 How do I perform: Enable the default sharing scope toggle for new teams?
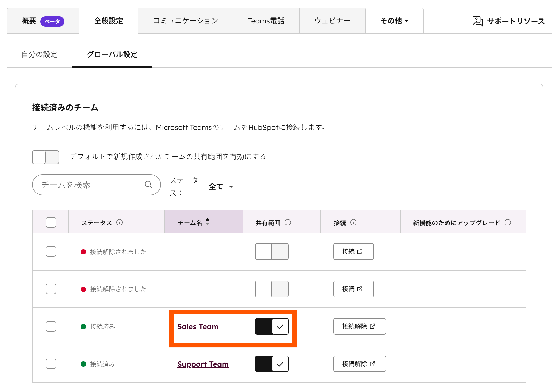point(45,157)
